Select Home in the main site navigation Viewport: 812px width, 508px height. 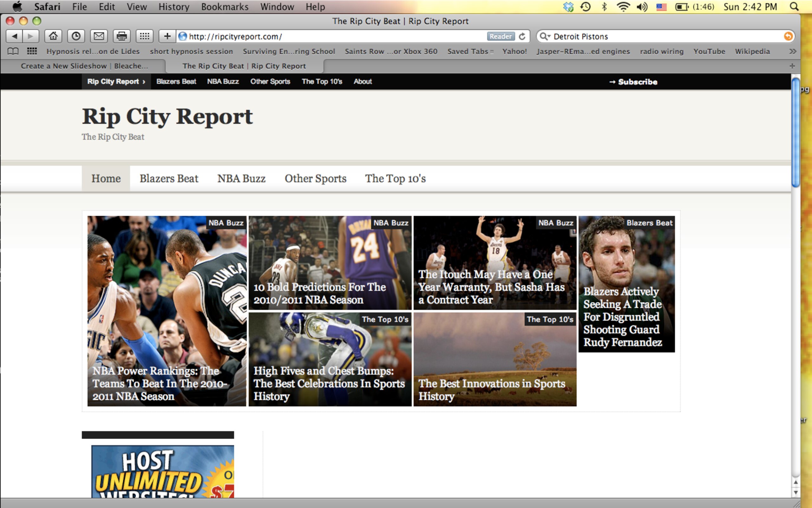(106, 178)
